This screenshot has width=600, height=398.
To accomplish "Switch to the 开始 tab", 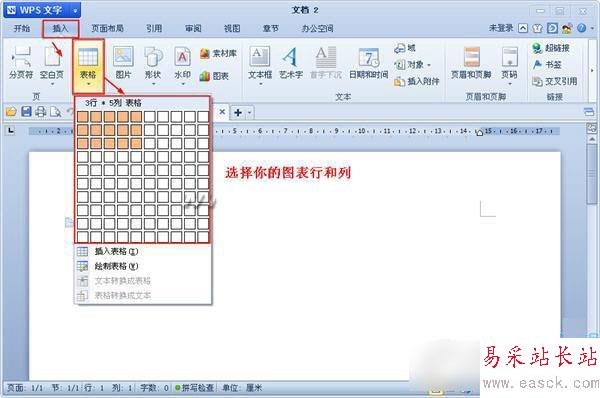I will (22, 29).
